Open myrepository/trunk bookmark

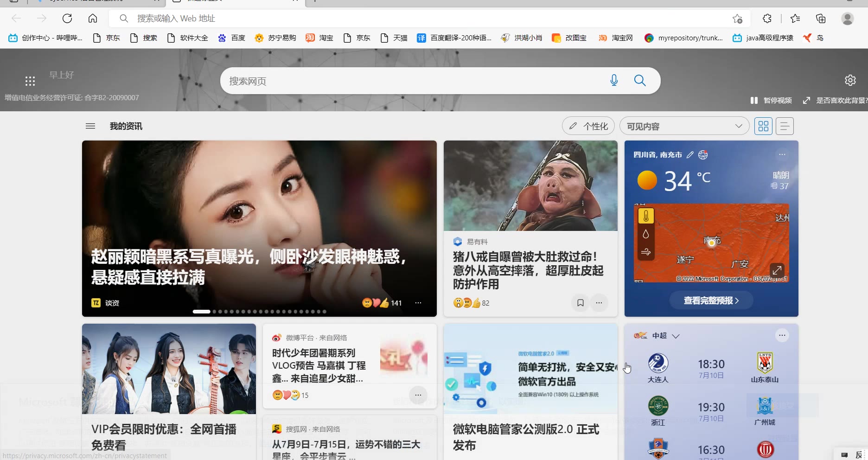(684, 38)
